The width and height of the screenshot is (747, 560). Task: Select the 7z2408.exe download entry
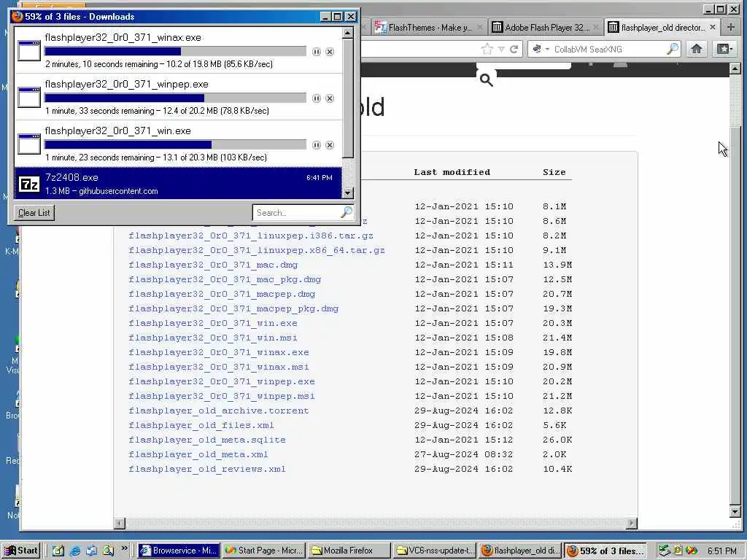pos(178,183)
